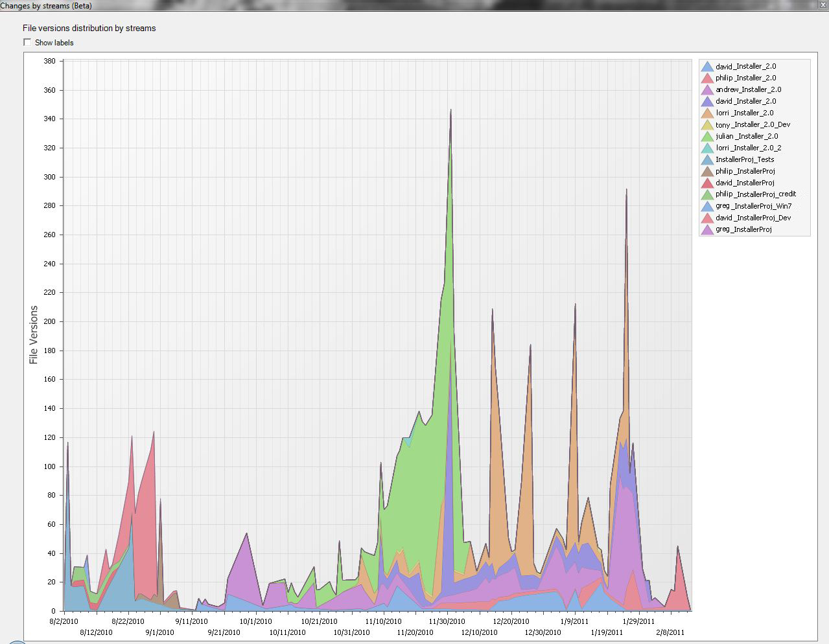Click the Changes by streams (Beta) title

point(46,6)
